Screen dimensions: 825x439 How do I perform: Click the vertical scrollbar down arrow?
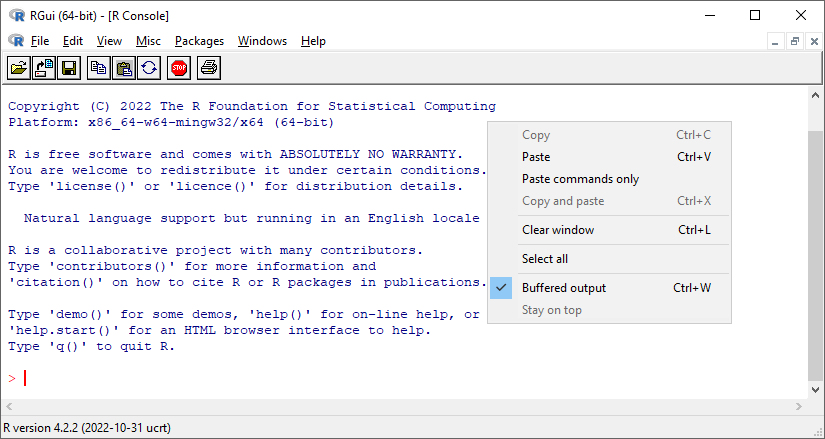pyautogui.click(x=815, y=390)
